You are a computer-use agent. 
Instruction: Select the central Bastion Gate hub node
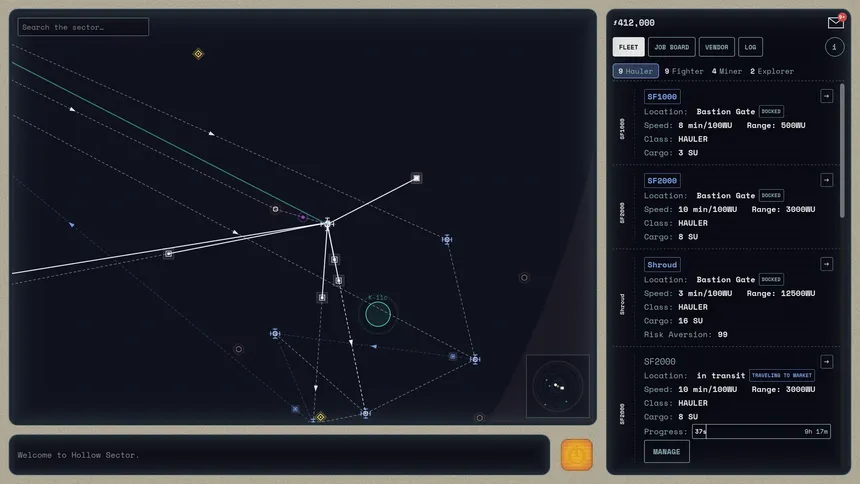(x=327, y=223)
